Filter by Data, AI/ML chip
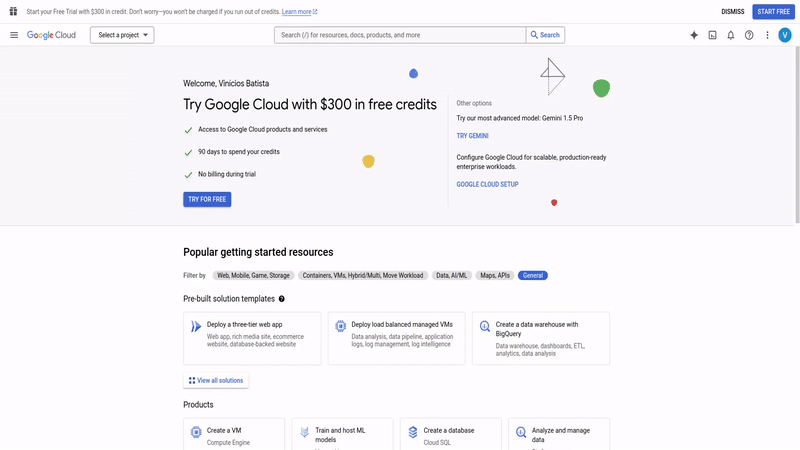This screenshot has height=450, width=800. [452, 276]
